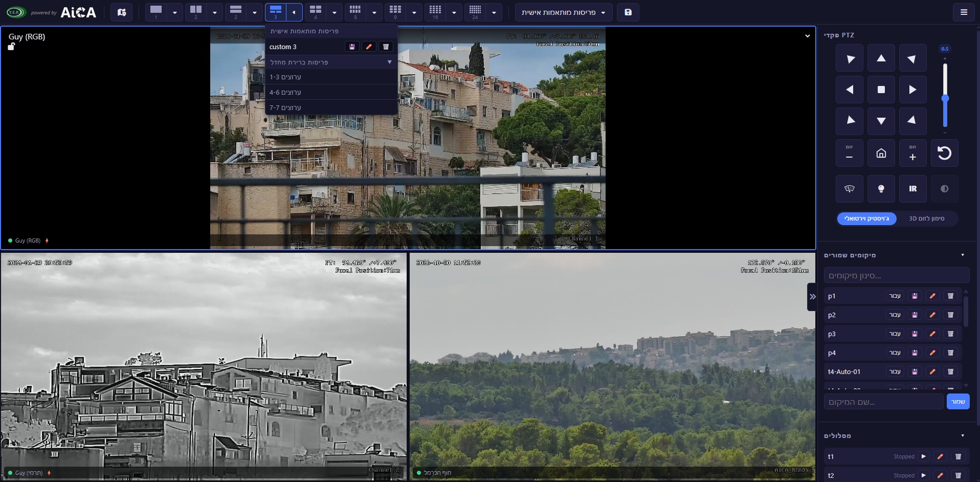Open dropdown arrow next to 4-grid layout
This screenshot has height=482, width=980.
click(334, 12)
